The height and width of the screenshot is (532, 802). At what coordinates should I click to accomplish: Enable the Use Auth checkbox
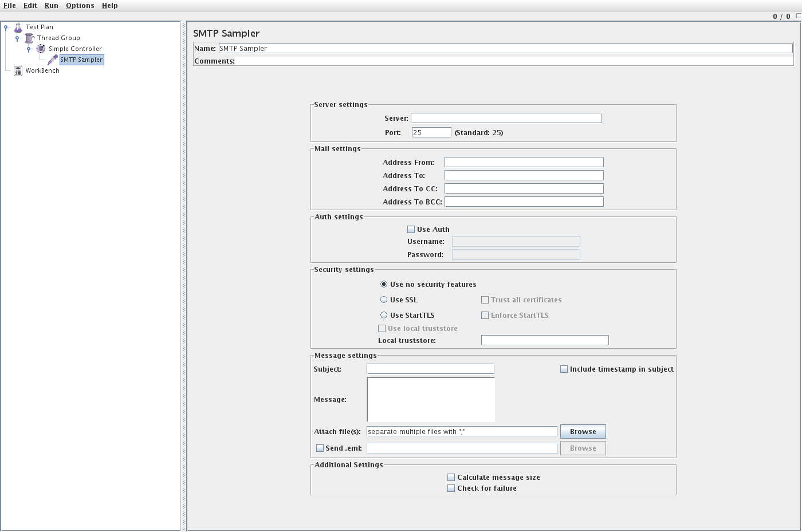pos(411,228)
